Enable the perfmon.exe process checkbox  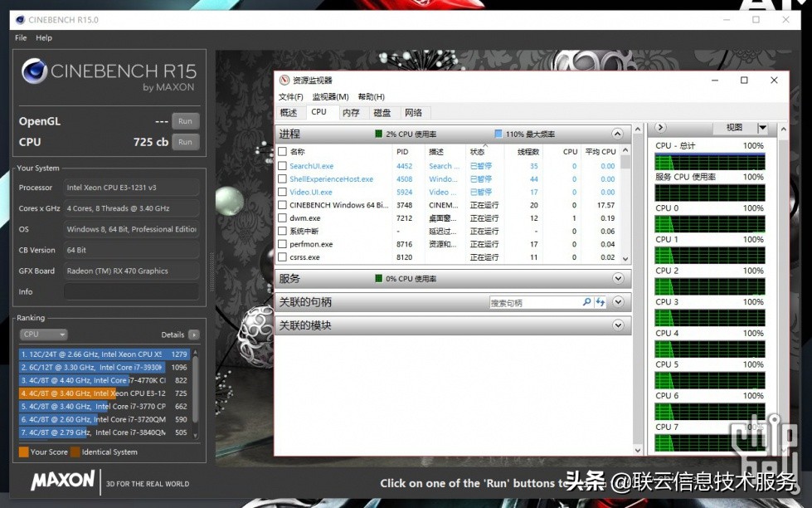282,244
